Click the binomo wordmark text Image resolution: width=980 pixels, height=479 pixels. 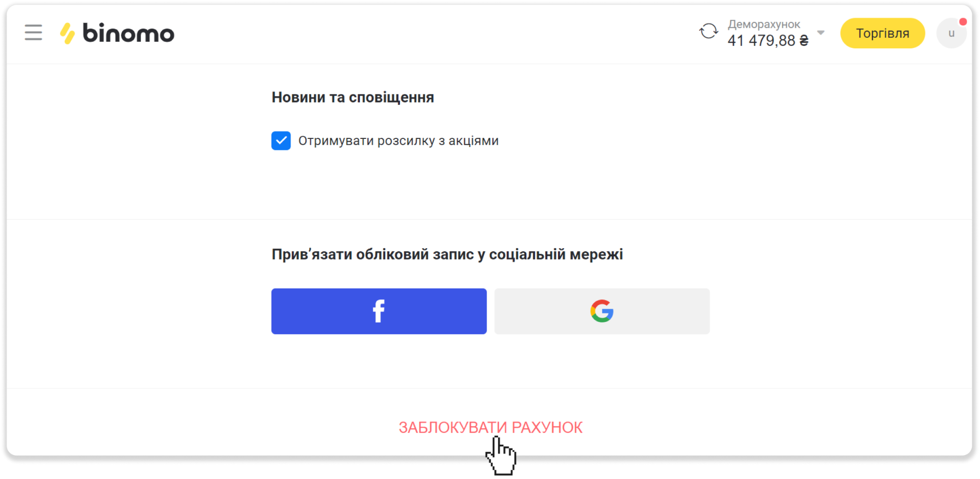[x=129, y=33]
